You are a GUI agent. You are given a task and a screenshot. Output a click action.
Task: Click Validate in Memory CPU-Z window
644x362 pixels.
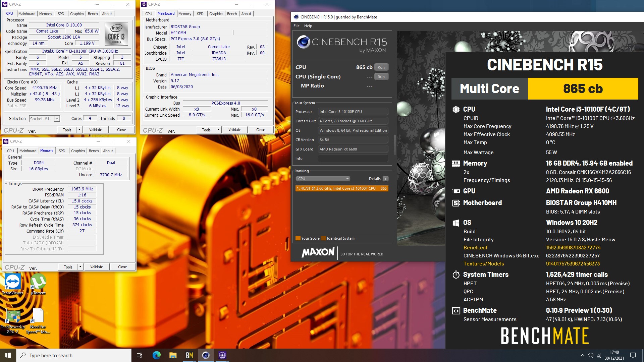pyautogui.click(x=97, y=267)
